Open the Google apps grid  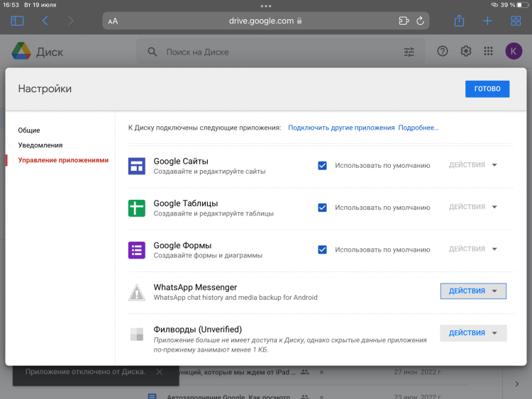[x=488, y=51]
